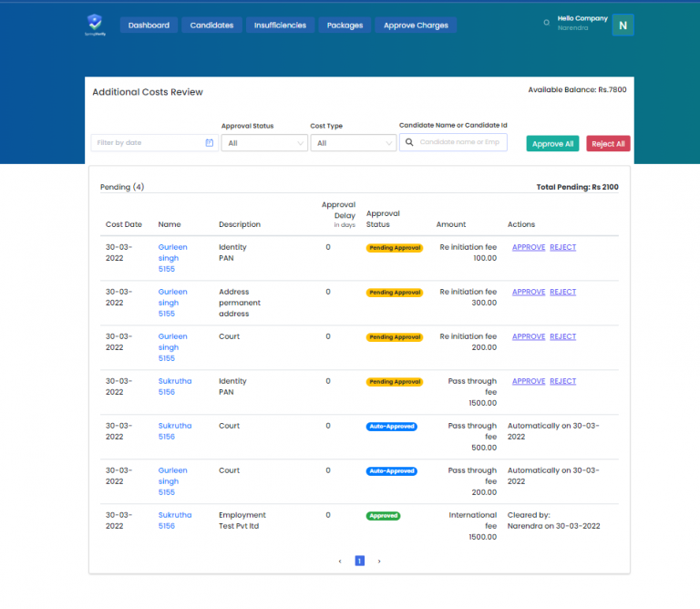Click the Pending Approval badge for 100.00 row
Screen dimensions: 700x609
coord(395,248)
